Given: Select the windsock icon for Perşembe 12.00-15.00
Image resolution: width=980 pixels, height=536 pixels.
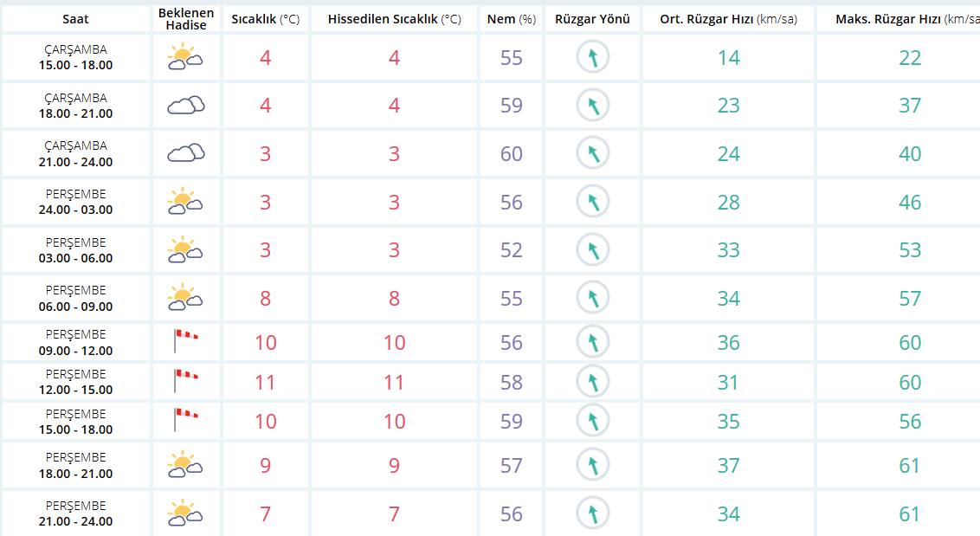Looking at the screenshot, I should [x=184, y=380].
